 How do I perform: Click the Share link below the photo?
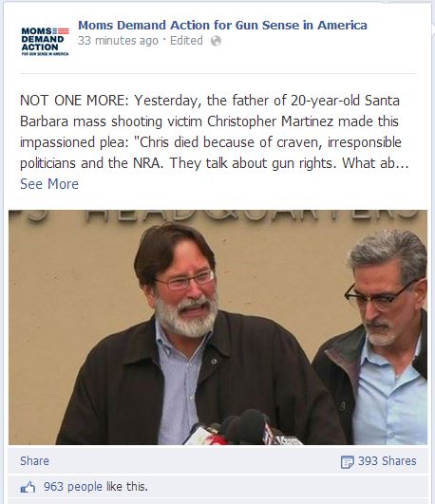click(34, 461)
